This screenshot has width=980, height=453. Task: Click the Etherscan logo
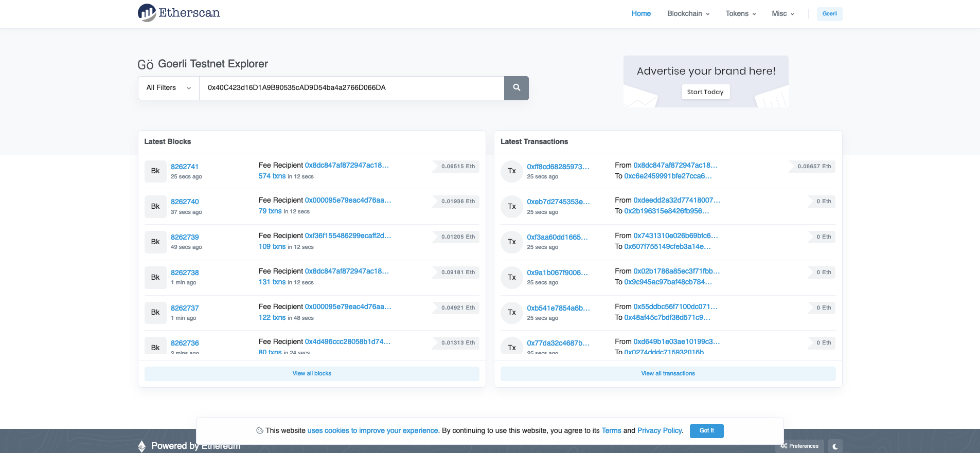pos(179,13)
